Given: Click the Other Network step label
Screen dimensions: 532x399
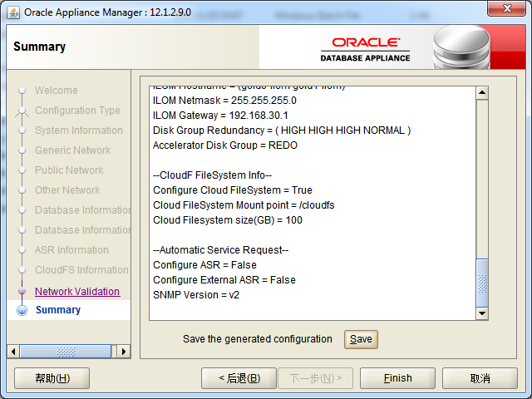Looking at the screenshot, I should 67,190.
